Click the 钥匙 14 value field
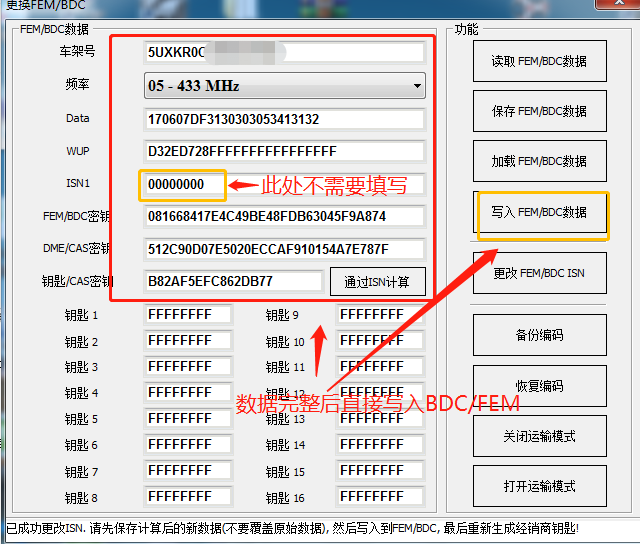 [380, 444]
